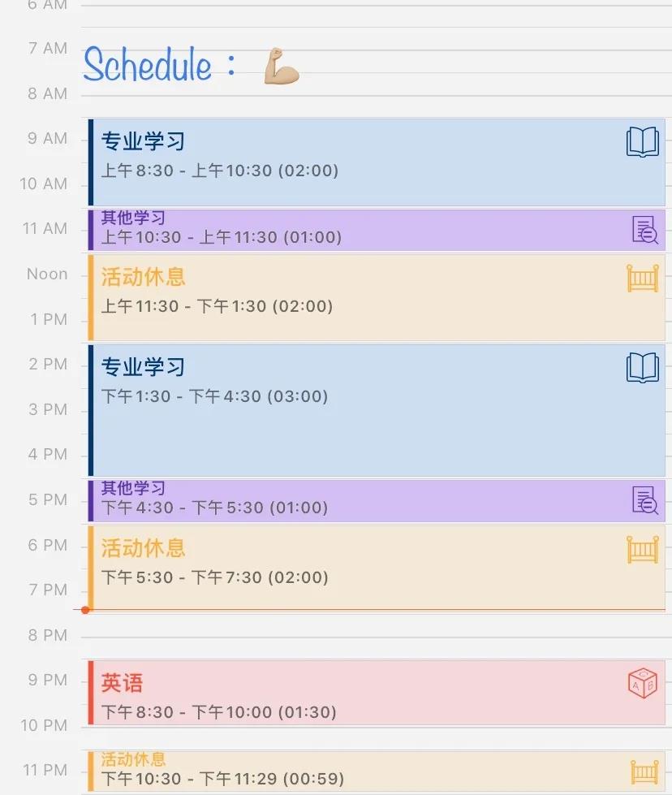The image size is (672, 795).
Task: Tap the bed icon in 5:30 活动休息 event
Action: (643, 549)
